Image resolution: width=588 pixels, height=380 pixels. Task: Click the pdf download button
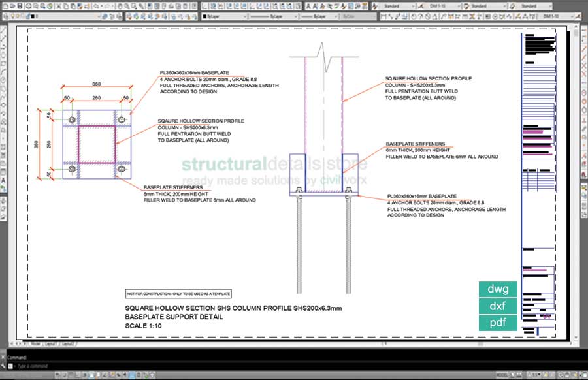pyautogui.click(x=497, y=323)
